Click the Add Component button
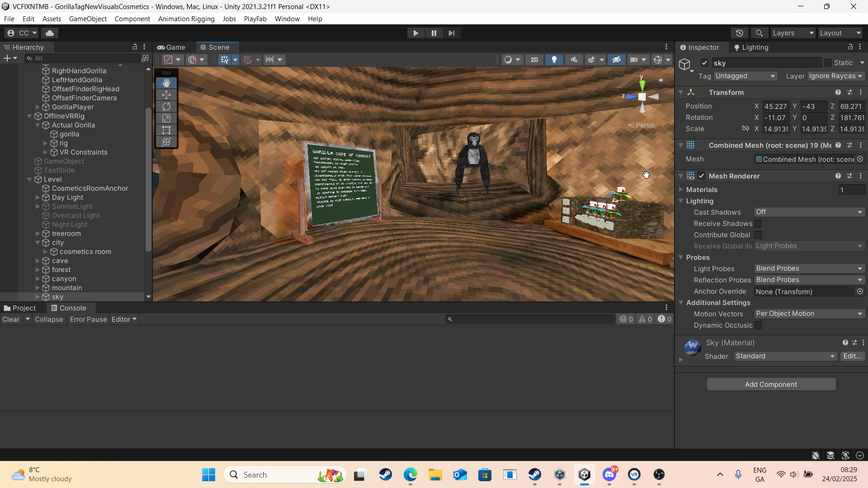Screen dimensions: 868x488 [x=771, y=385]
